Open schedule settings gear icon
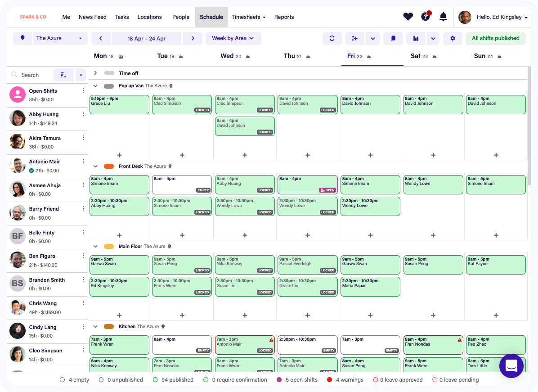The width and height of the screenshot is (538, 392). point(453,38)
